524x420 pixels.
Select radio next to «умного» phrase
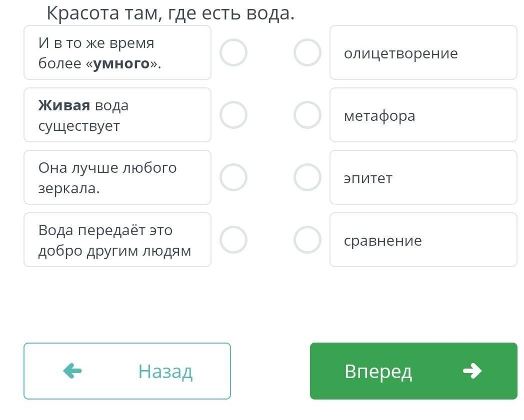[x=233, y=52]
